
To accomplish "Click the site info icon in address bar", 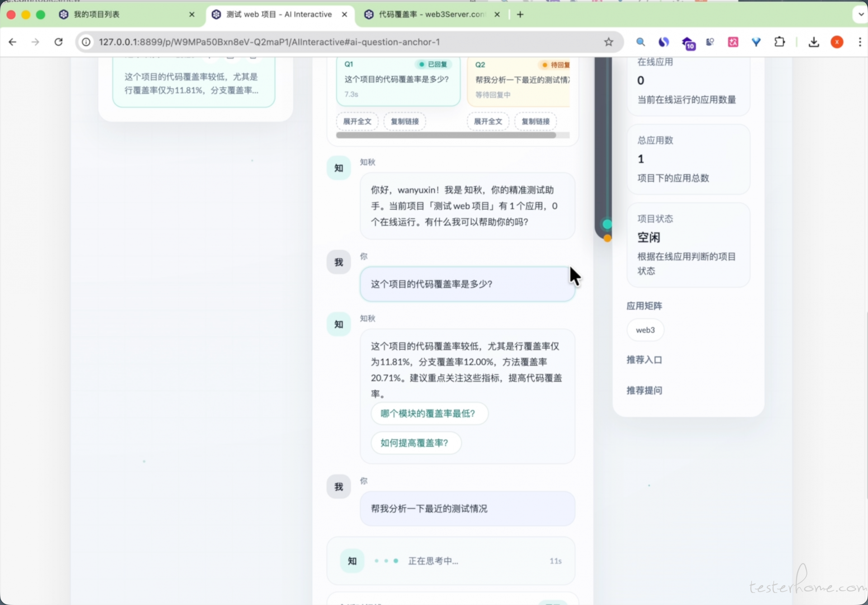I will click(86, 42).
